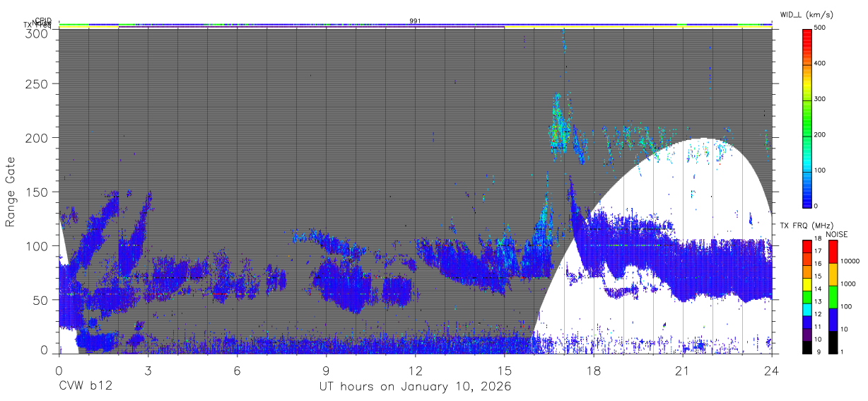Click the green TX FRQ segment between 13 and 14
This screenshot has width=868, height=401.
(x=807, y=296)
